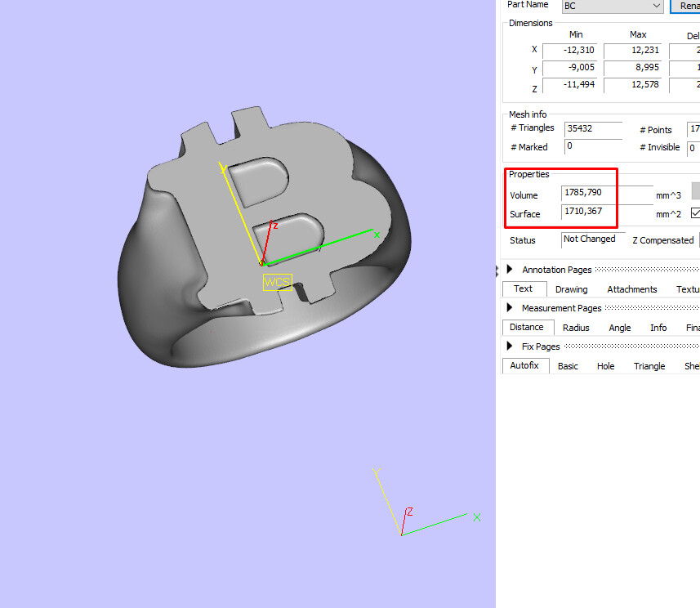Click the WCS label in the 3D viewport
The width and height of the screenshot is (700, 608).
click(x=277, y=283)
